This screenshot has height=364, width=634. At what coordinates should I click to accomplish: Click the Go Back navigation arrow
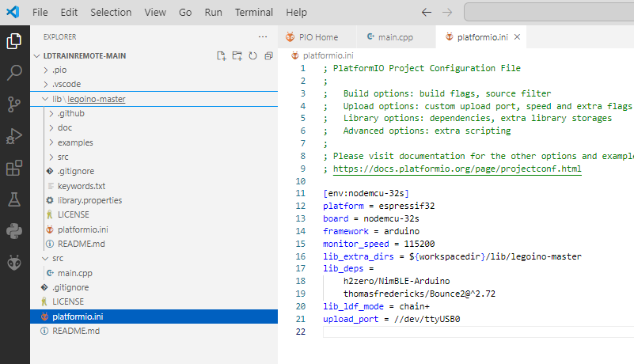click(x=426, y=13)
